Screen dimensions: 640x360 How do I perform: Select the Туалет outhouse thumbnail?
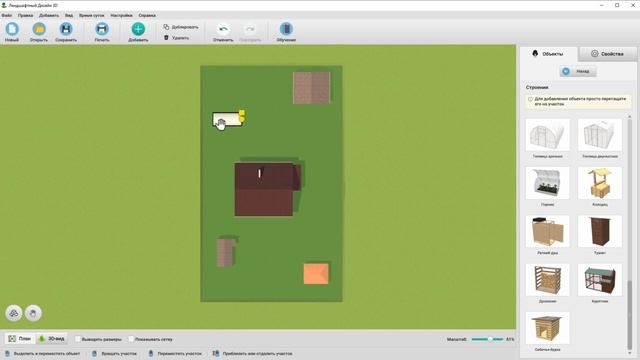[600, 231]
